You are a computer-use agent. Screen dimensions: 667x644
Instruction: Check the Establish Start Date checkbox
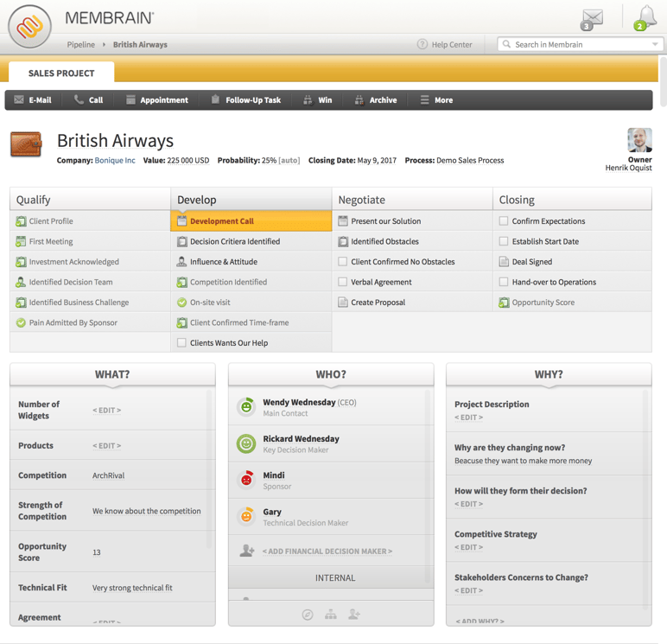click(504, 241)
